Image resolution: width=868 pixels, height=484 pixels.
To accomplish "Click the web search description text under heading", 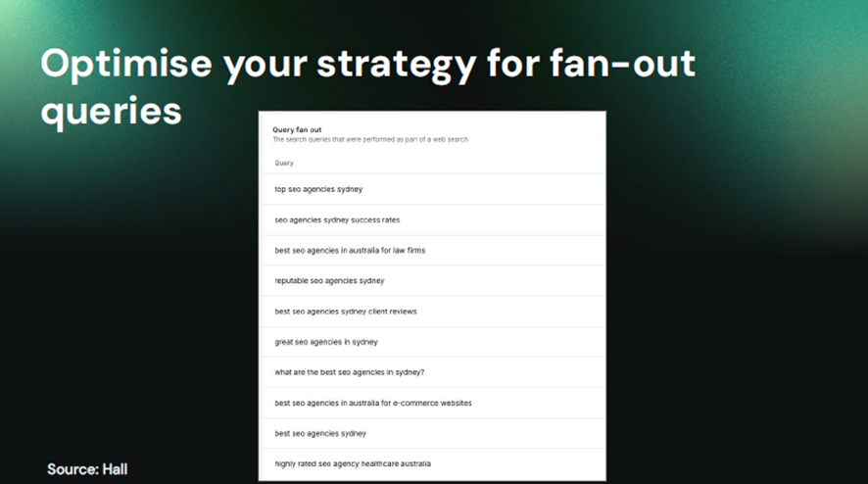I will (x=370, y=140).
